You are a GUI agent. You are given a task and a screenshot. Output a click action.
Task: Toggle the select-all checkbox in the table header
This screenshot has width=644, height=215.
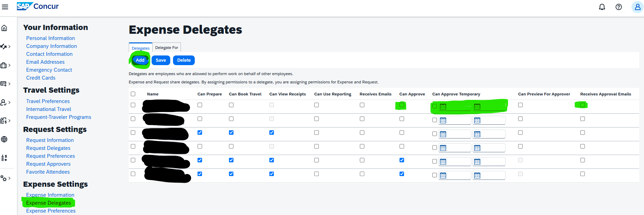pyautogui.click(x=133, y=94)
